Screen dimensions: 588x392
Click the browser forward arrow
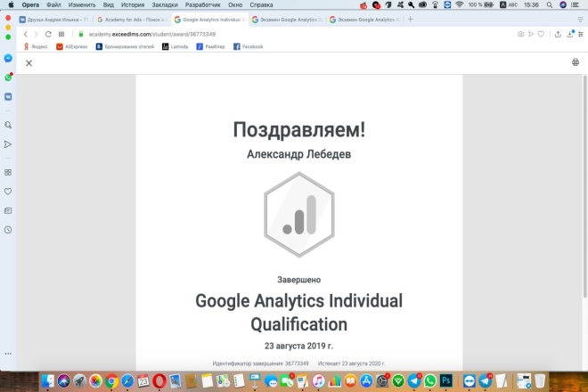tap(36, 34)
